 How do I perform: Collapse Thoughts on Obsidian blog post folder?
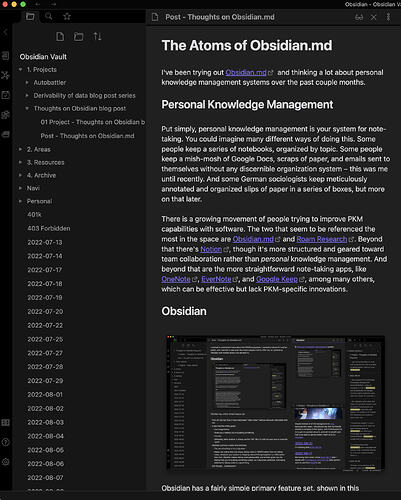(x=27, y=108)
